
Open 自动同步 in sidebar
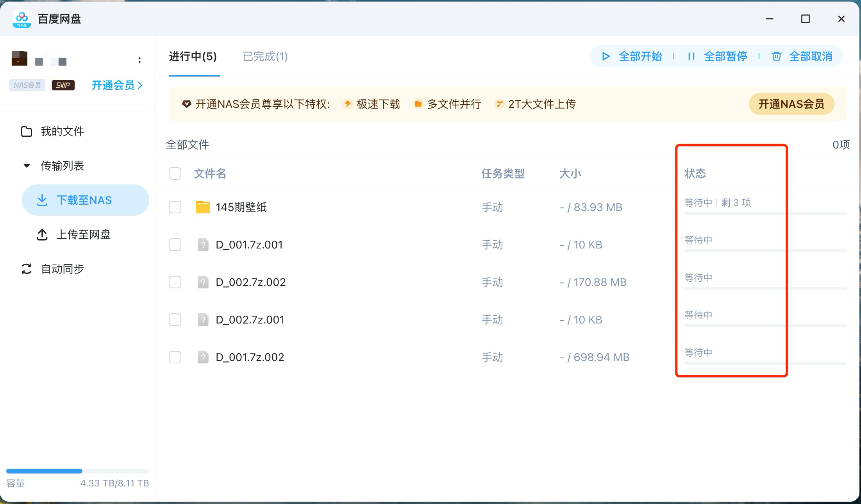click(63, 269)
